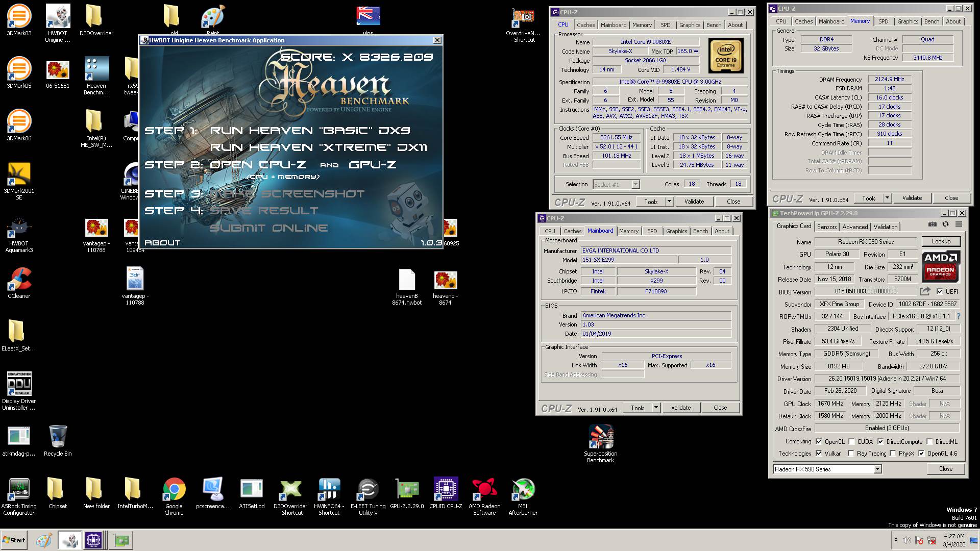The image size is (980, 551).
Task: Select the Heaven Benchmark desktop shortcut
Action: coord(96,76)
